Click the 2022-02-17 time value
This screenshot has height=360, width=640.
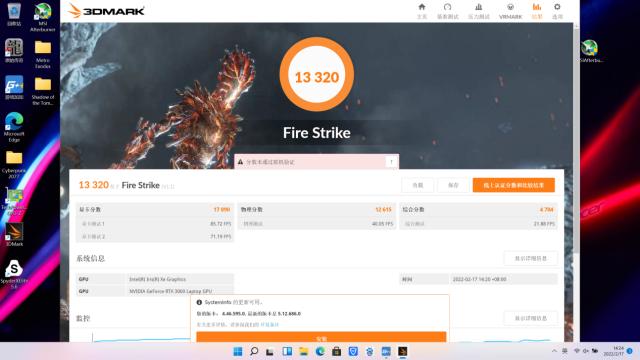(x=479, y=279)
